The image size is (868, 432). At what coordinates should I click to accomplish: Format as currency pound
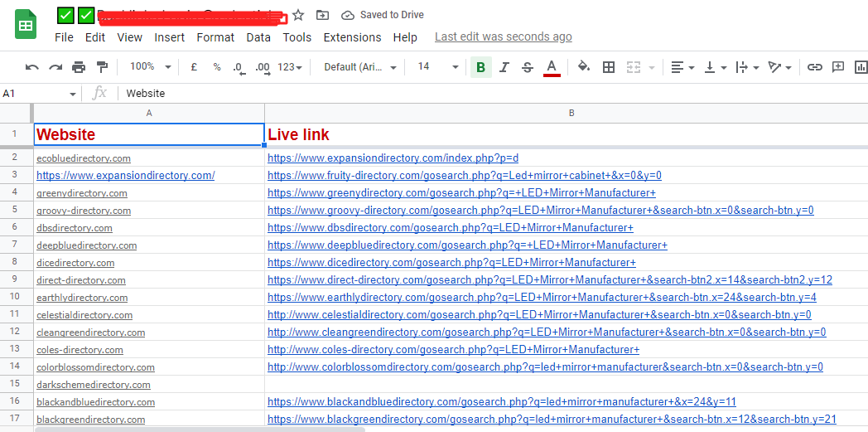coord(194,67)
